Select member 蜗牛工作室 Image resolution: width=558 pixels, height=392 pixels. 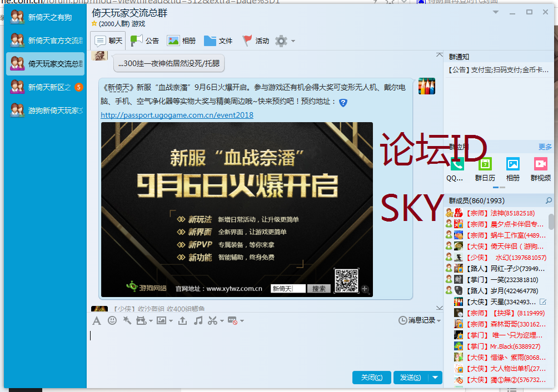tap(496, 235)
